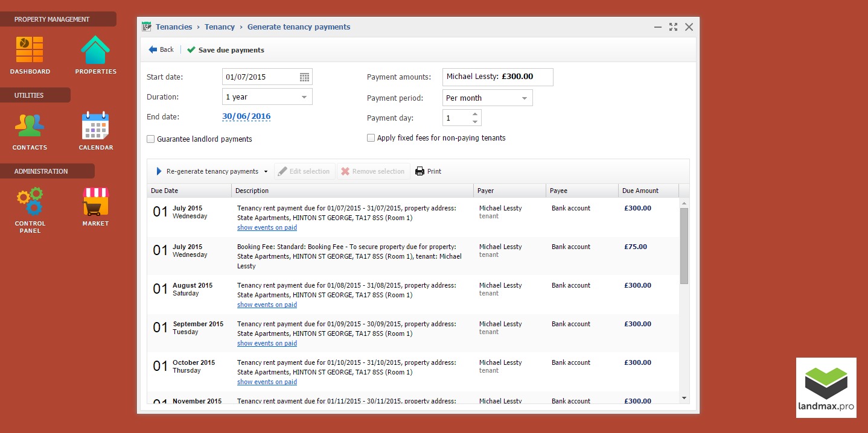Go to Tenancies breadcrumb
Screen dimensions: 868x433
[174, 27]
